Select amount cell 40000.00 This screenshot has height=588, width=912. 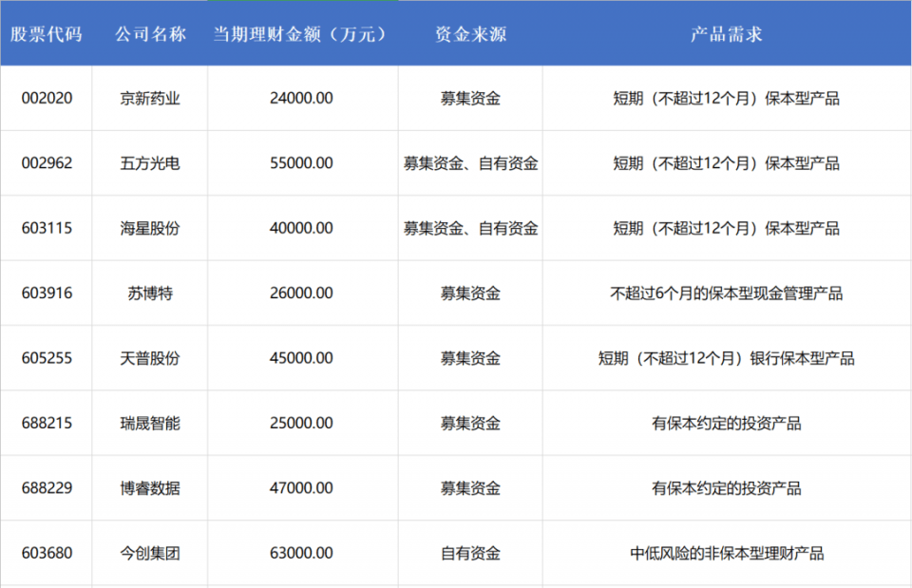coord(301,228)
